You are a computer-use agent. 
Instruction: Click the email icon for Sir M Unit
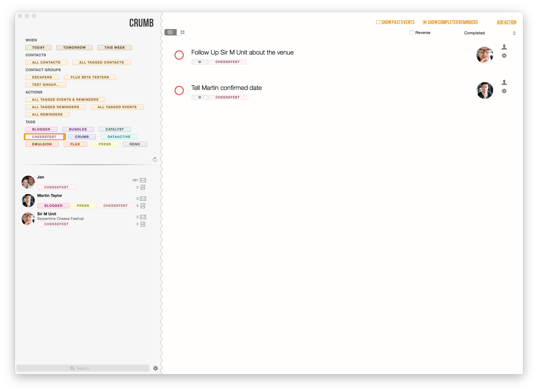[x=143, y=217]
